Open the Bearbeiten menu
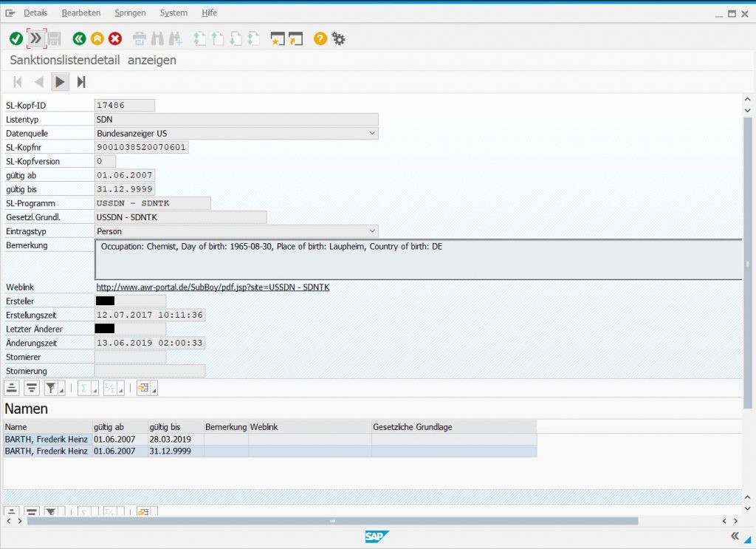 click(x=80, y=12)
